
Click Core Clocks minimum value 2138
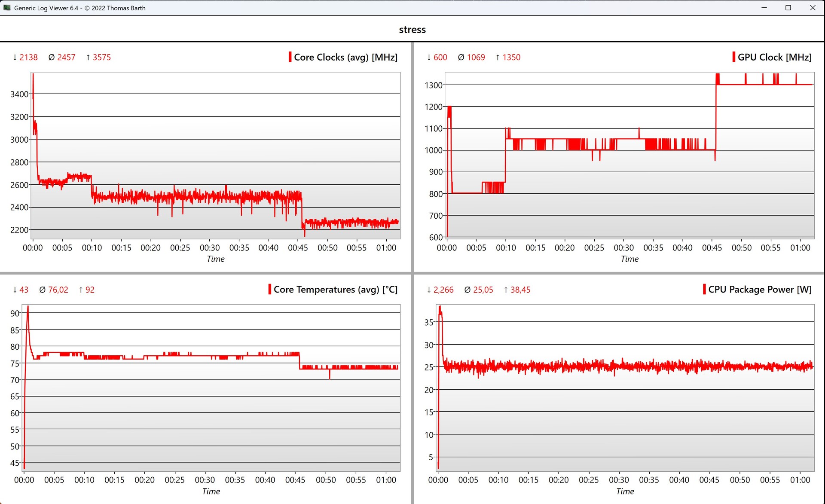[x=28, y=57]
